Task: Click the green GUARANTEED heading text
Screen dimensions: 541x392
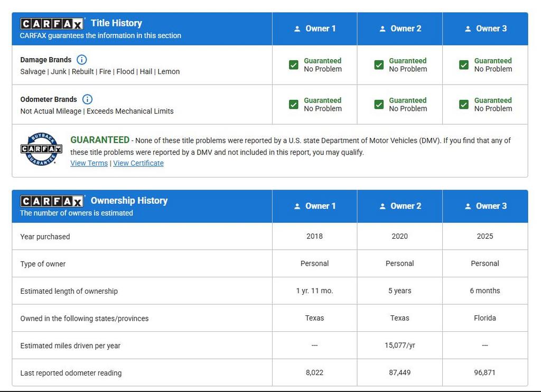Action: 100,140
